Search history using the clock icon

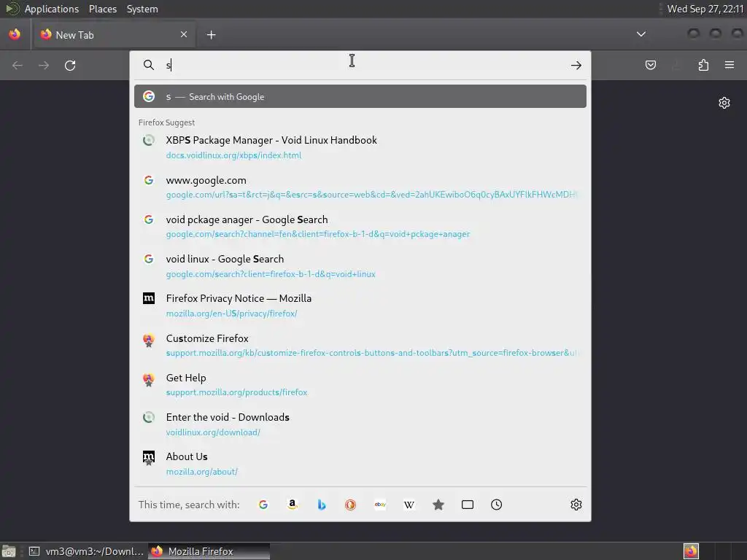(496, 505)
